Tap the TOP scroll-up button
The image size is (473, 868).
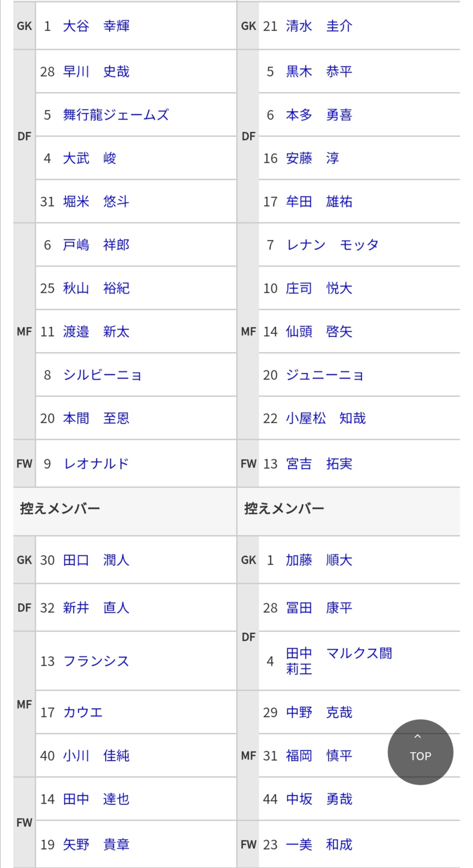[x=420, y=752]
